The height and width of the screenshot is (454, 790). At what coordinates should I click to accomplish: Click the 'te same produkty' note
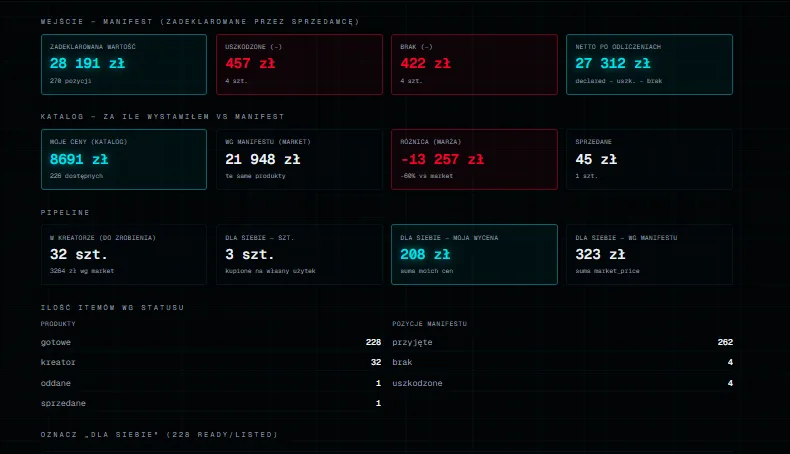click(x=255, y=176)
